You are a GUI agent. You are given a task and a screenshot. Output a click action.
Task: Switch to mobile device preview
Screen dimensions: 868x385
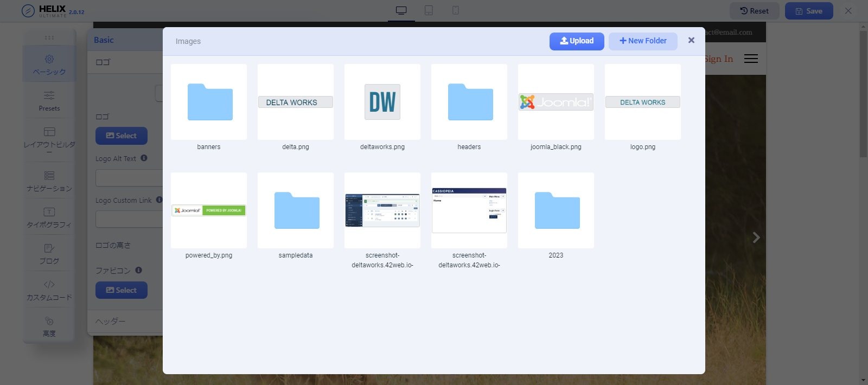click(456, 10)
